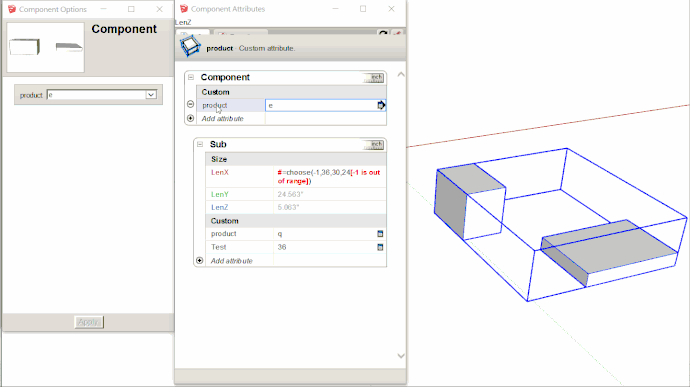Click the Custom group header in Sub section

[x=296, y=221]
